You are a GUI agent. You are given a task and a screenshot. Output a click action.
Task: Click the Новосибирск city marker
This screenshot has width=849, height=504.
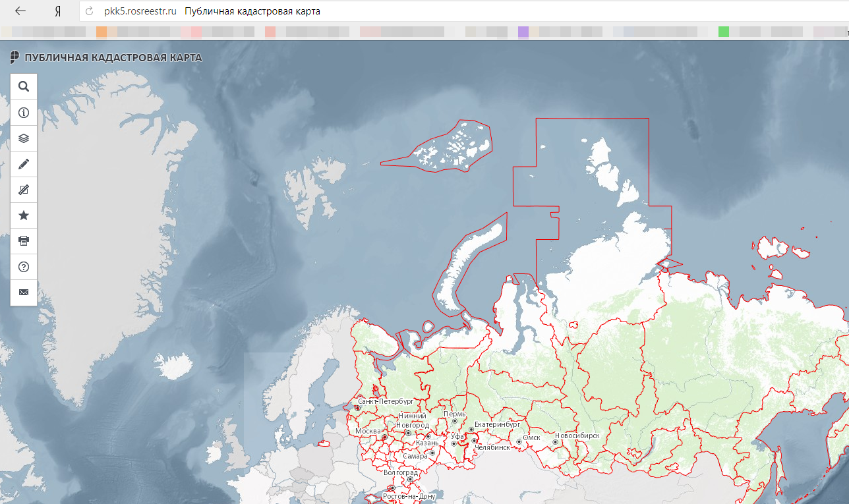(x=555, y=442)
